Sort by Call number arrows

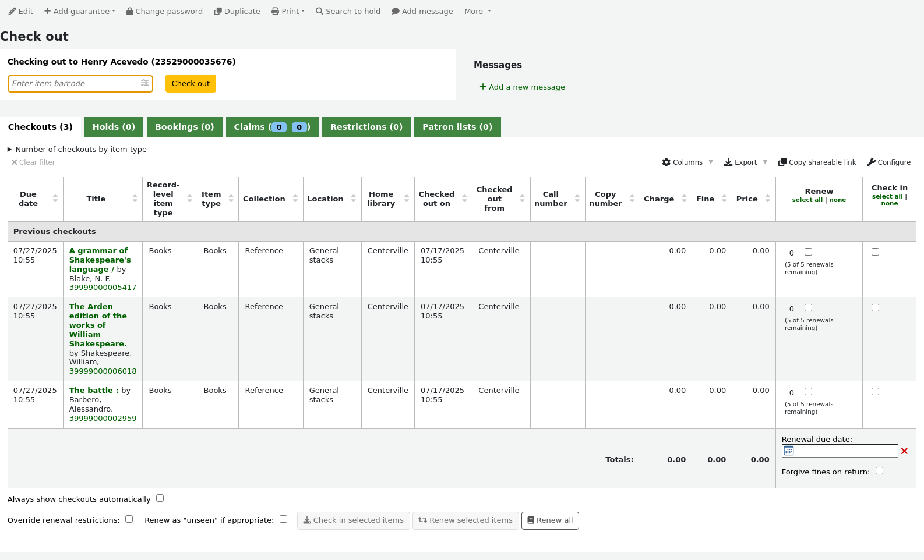click(577, 199)
